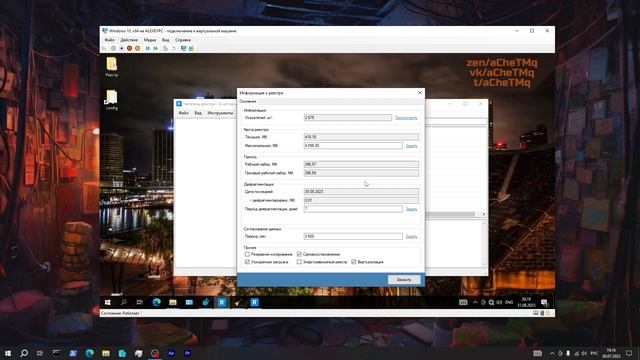Screen dimensions: 640x360
Task: Click Задать link for Период, сек
Action: point(411,236)
